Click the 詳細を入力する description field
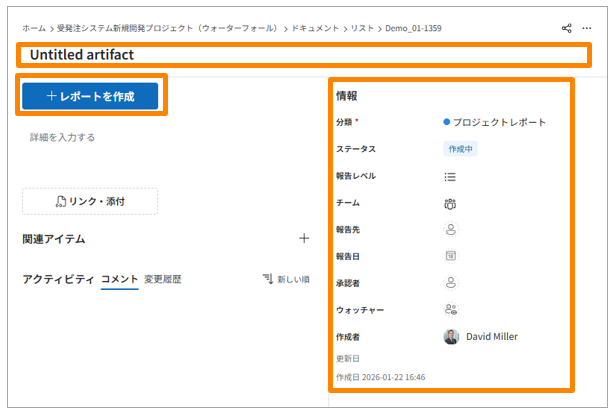 click(x=63, y=137)
